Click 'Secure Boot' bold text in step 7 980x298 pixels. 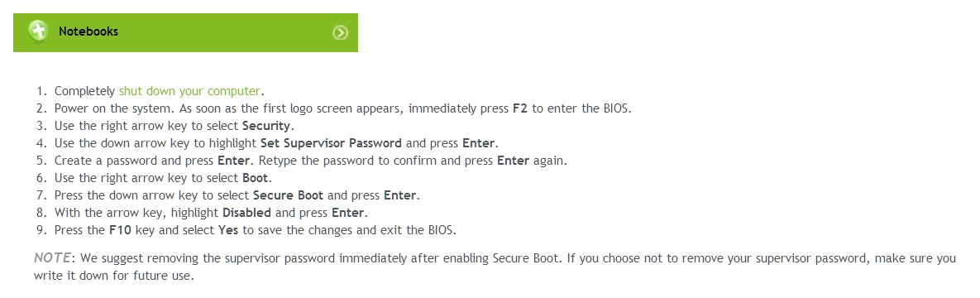coord(288,195)
